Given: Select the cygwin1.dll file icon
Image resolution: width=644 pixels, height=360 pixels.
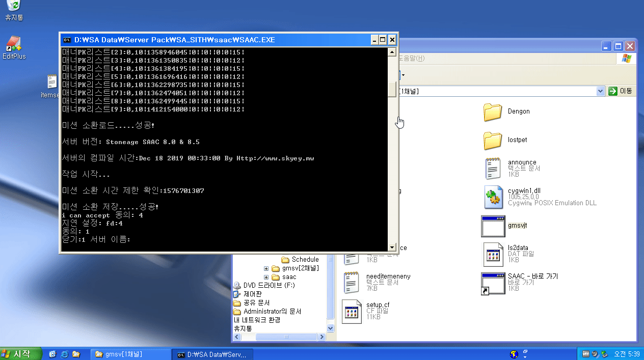Looking at the screenshot, I should tap(493, 197).
